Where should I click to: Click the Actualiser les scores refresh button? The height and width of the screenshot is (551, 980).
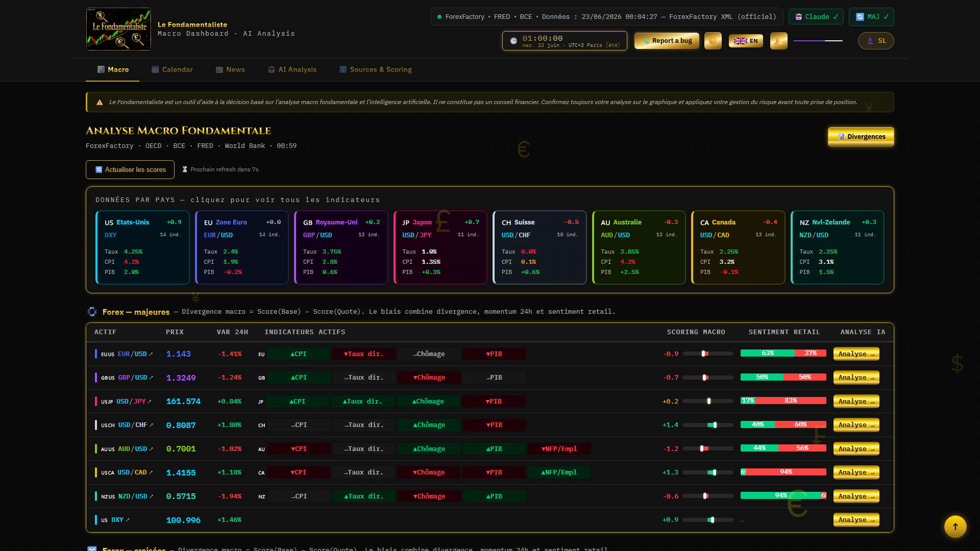(130, 170)
